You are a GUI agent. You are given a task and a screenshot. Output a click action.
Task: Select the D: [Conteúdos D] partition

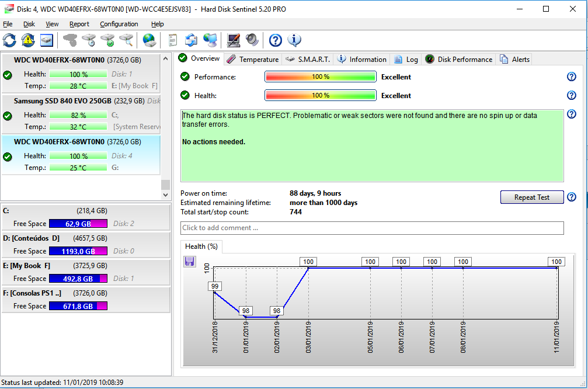(x=86, y=245)
